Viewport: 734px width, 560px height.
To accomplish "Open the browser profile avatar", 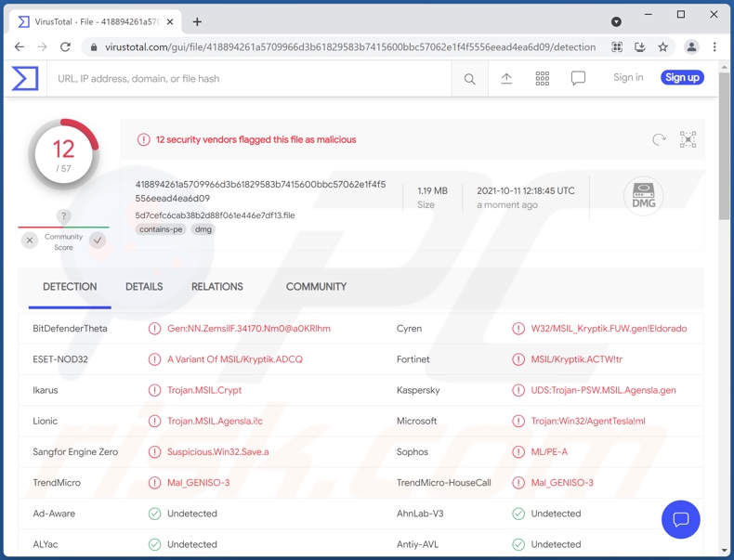I will tap(691, 46).
